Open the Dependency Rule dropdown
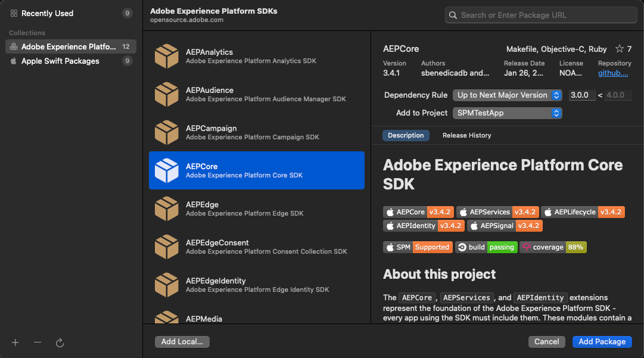644x358 pixels. (x=507, y=95)
